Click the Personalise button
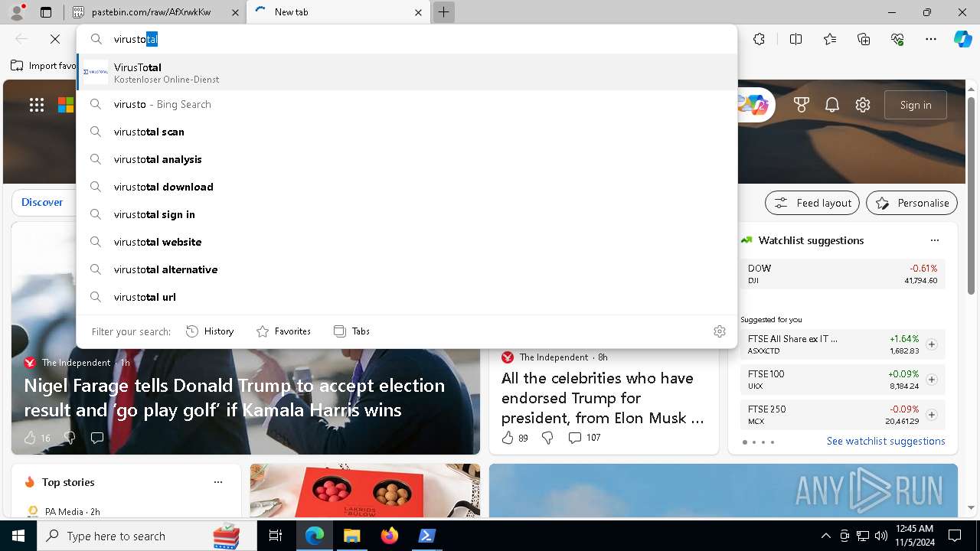Image resolution: width=980 pixels, height=551 pixels. click(x=912, y=203)
